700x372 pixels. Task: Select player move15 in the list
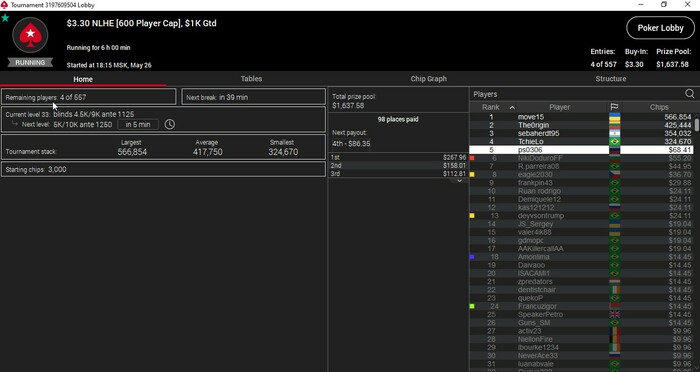[581, 117]
